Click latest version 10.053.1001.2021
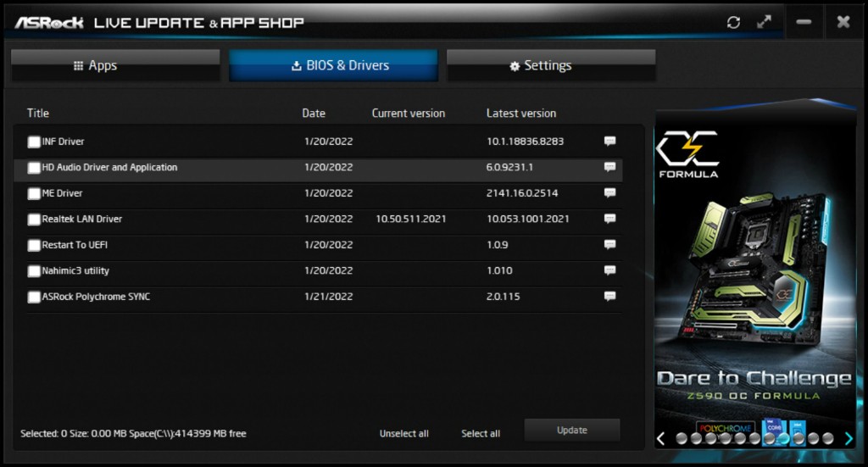The image size is (868, 467). [x=528, y=220]
